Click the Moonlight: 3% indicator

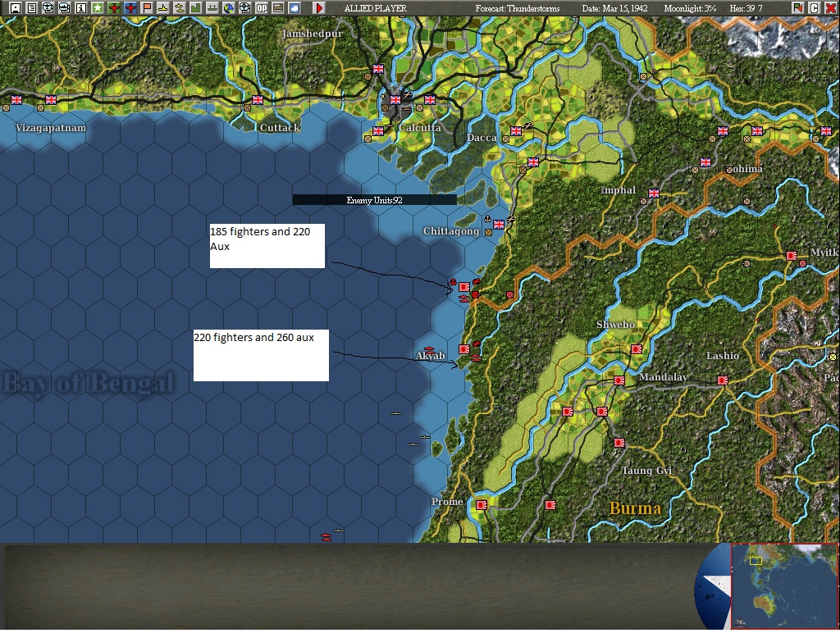click(690, 8)
